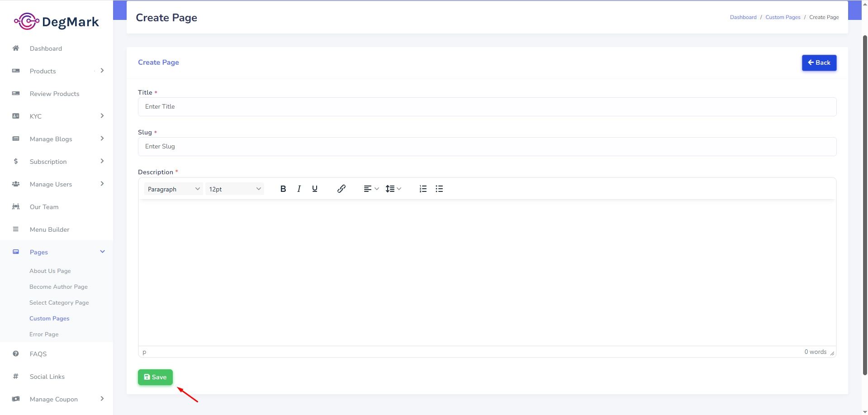Click the Social Links hash icon

coord(16,376)
